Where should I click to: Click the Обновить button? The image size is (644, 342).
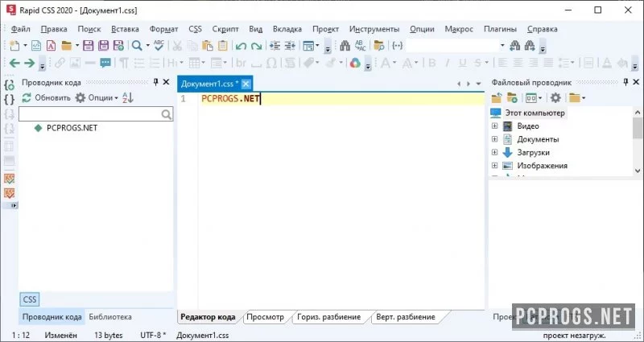tap(46, 97)
